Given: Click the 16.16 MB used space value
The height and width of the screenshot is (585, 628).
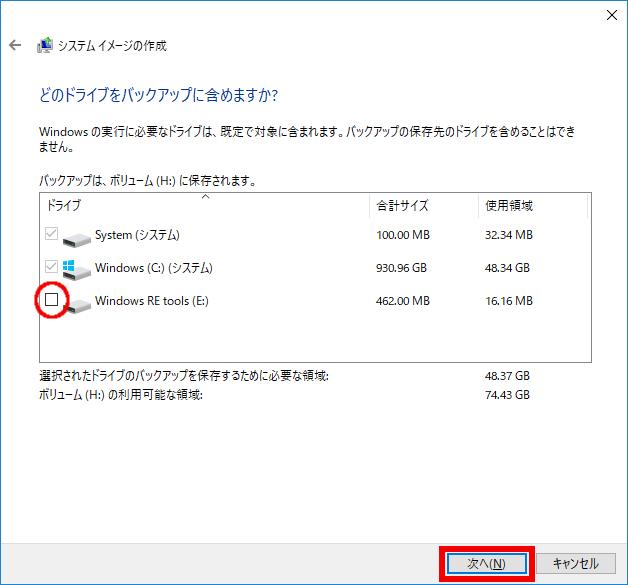Looking at the screenshot, I should point(509,301).
